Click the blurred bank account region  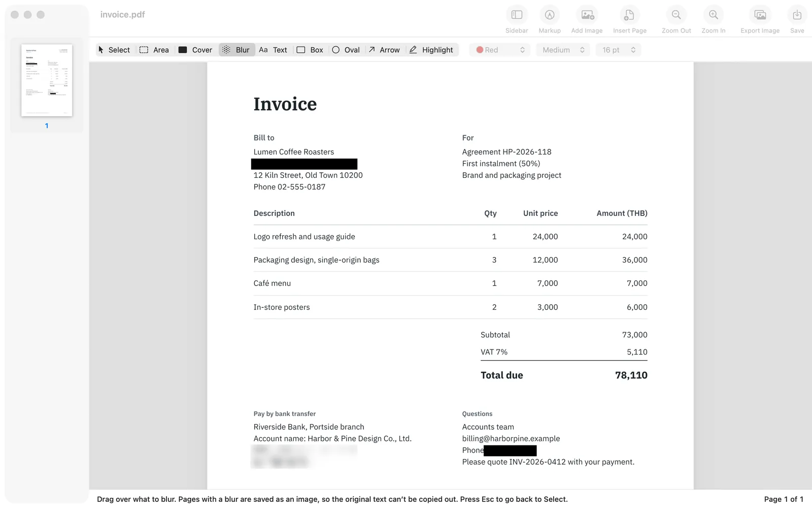tap(303, 456)
